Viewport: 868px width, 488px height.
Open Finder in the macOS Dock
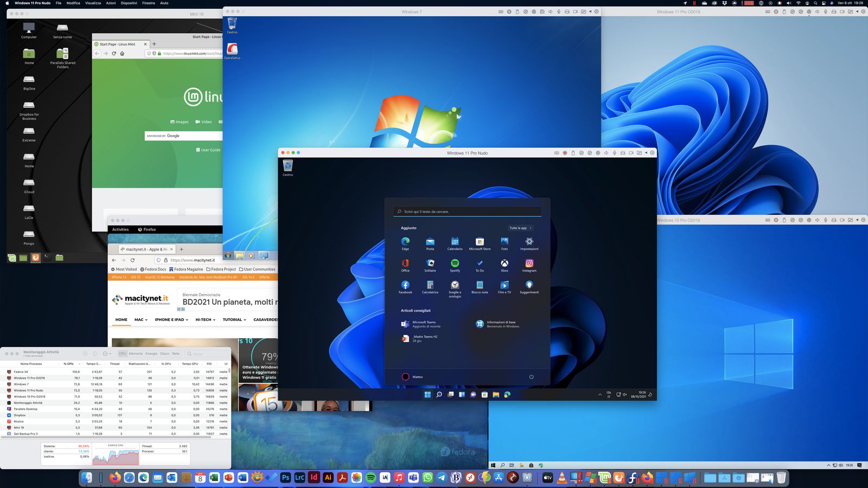tap(87, 478)
